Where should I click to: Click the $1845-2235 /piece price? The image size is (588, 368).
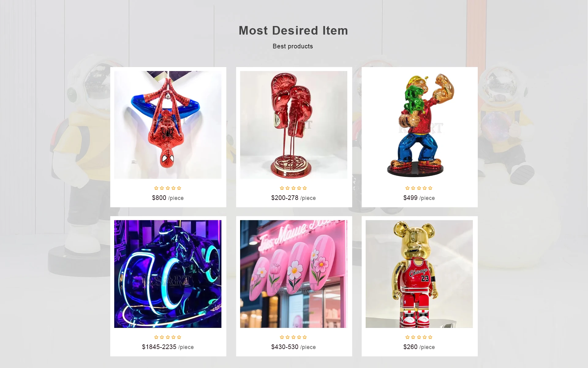click(168, 347)
